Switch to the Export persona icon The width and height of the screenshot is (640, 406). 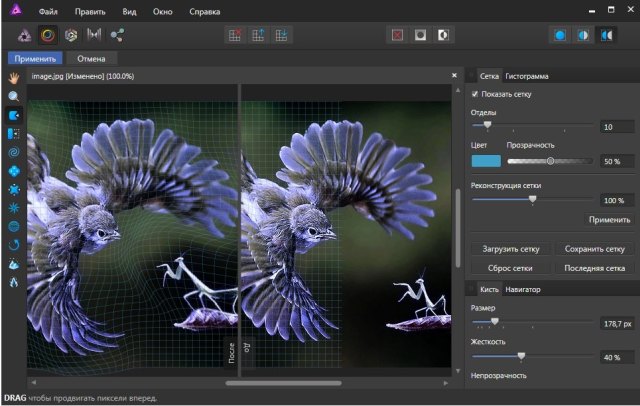(x=118, y=35)
